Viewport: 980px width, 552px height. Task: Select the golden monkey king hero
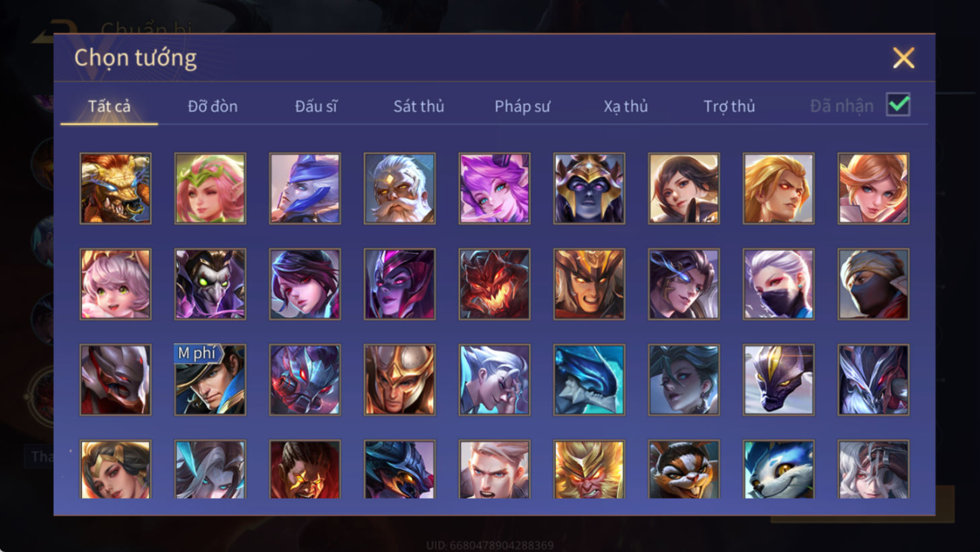tap(589, 469)
